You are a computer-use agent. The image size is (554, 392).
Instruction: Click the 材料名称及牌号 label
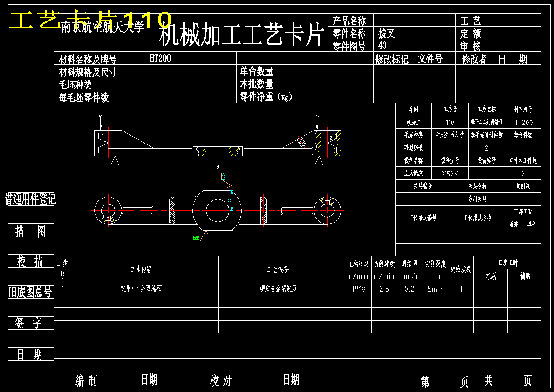tap(88, 59)
